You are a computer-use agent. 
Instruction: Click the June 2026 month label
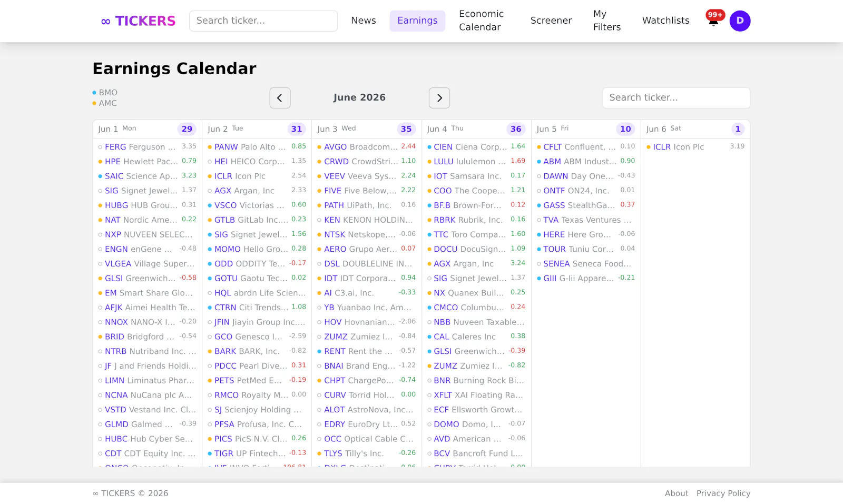point(359,97)
